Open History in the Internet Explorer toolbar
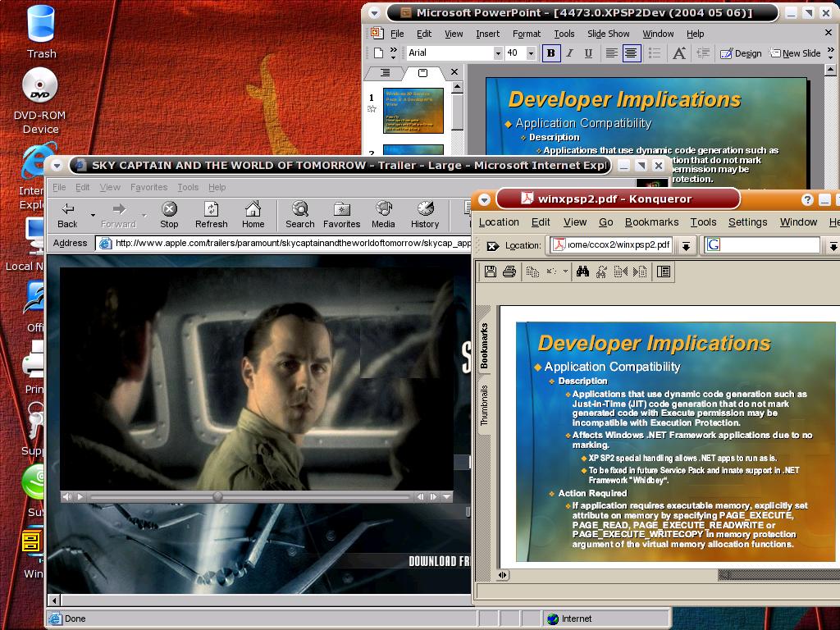This screenshot has height=630, width=840. click(425, 216)
